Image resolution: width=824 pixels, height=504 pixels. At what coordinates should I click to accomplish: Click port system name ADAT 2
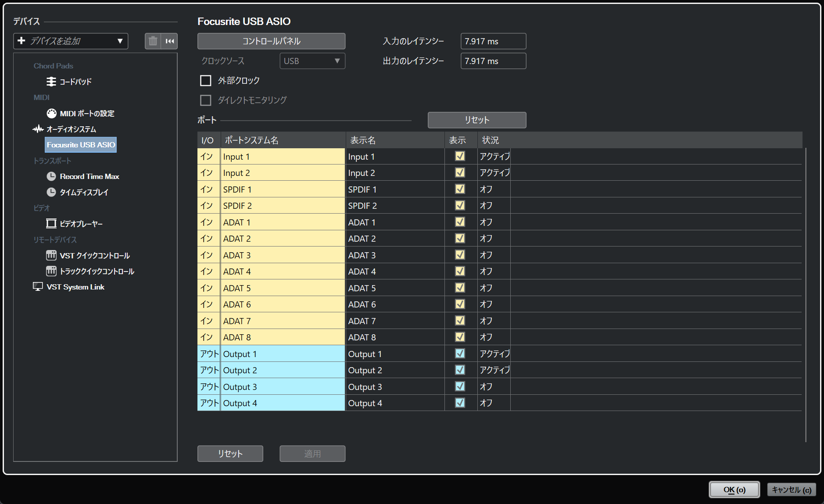click(283, 239)
